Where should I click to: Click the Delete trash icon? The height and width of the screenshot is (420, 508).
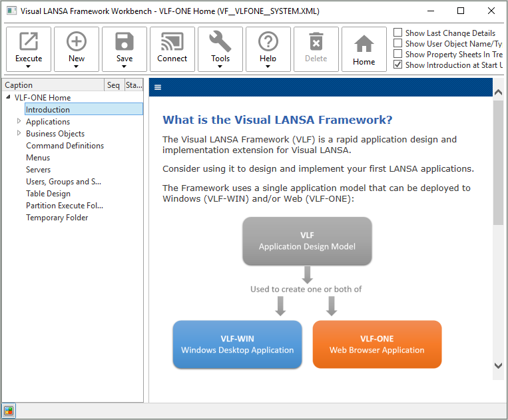tap(316, 41)
